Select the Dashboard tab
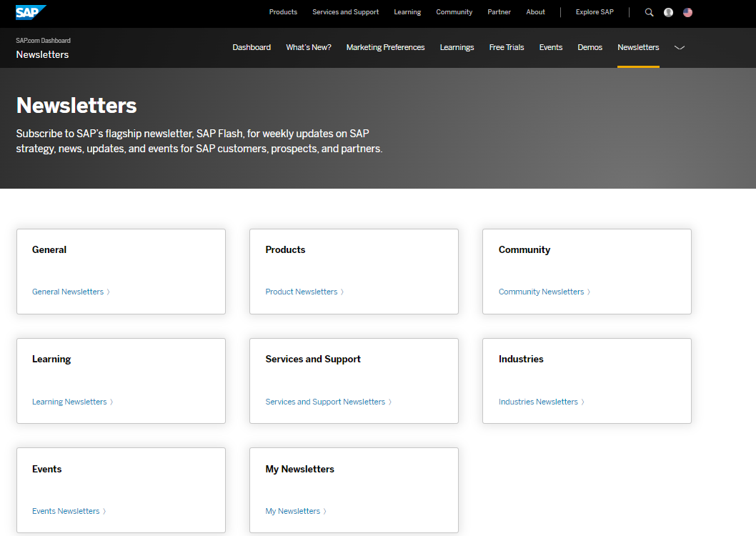The image size is (756, 536). click(x=252, y=48)
